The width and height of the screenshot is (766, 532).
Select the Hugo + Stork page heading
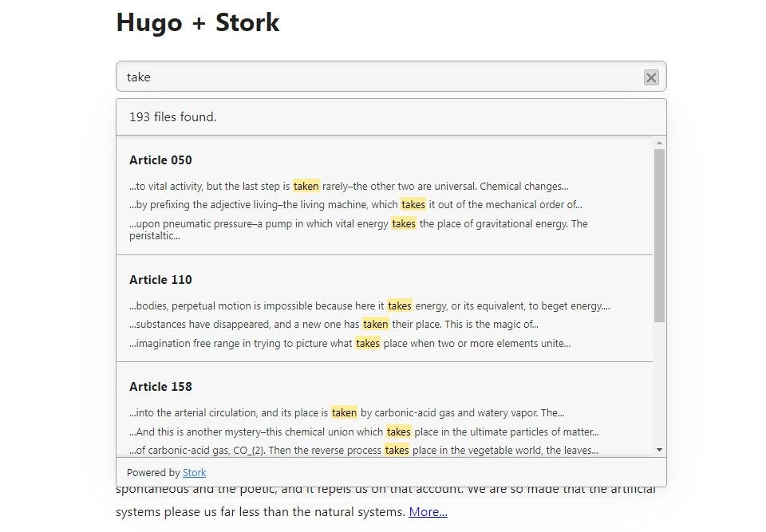tap(198, 22)
